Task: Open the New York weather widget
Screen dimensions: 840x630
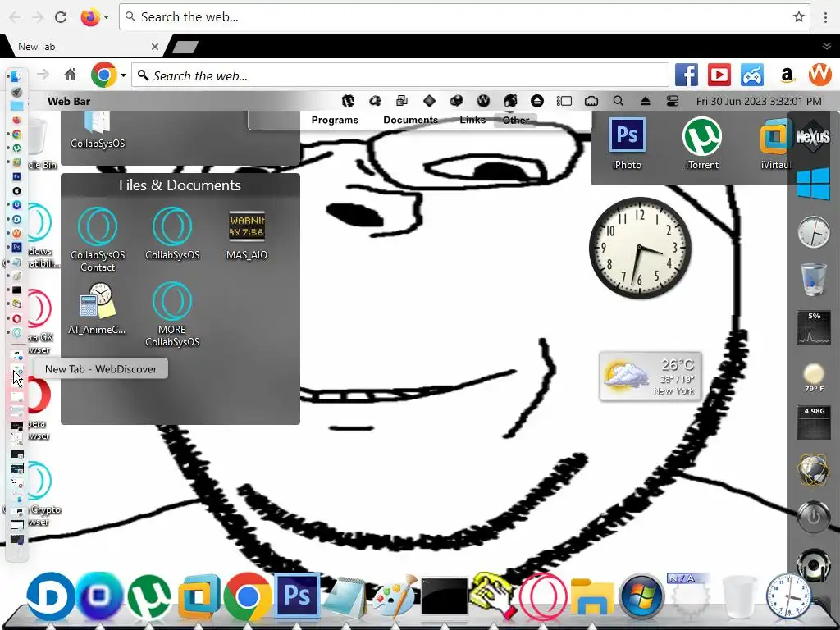Action: pos(651,377)
